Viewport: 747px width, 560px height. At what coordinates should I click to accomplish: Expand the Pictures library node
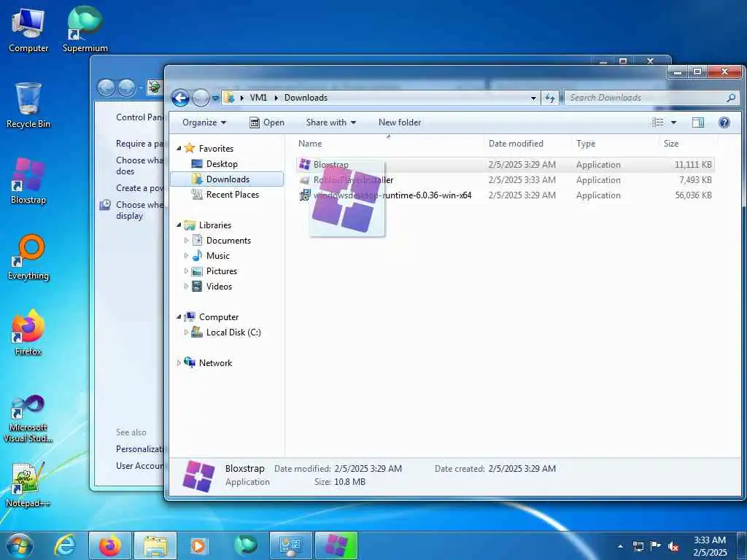point(186,271)
